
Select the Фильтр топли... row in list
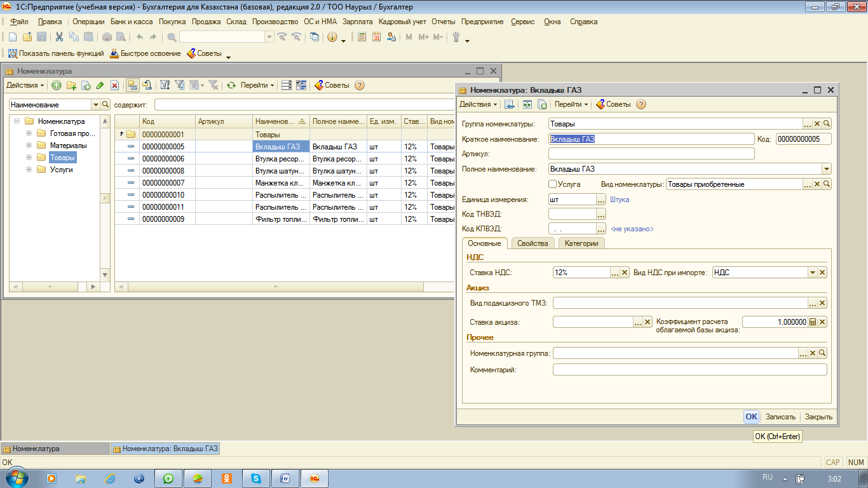click(x=285, y=219)
